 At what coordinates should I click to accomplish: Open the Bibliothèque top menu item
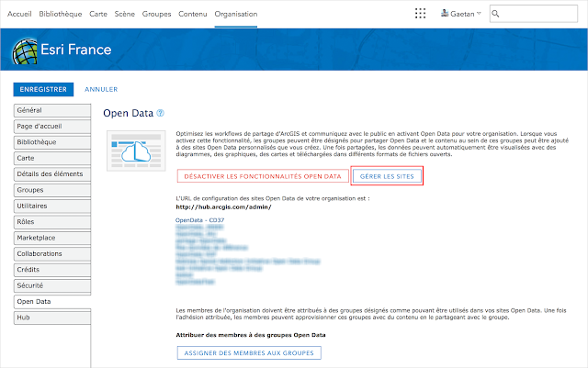click(x=61, y=14)
